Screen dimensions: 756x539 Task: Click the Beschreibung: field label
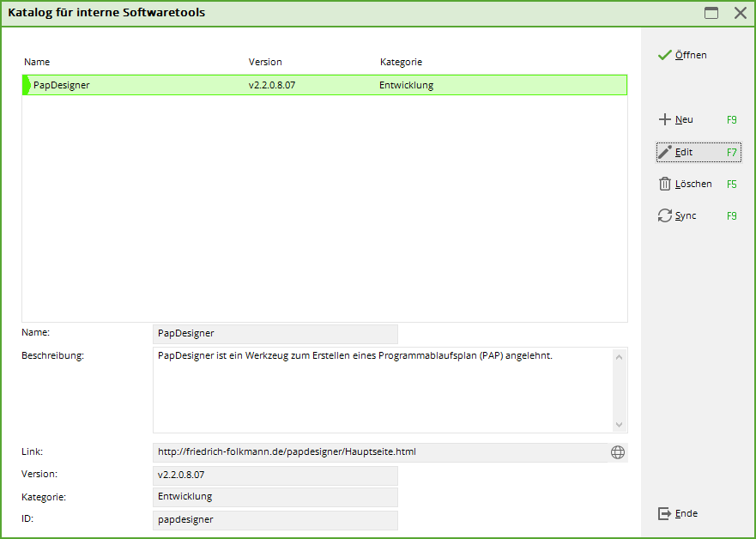(52, 356)
